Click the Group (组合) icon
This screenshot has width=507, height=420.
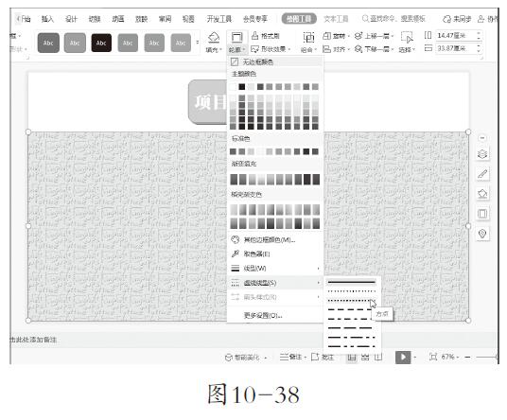(x=308, y=38)
